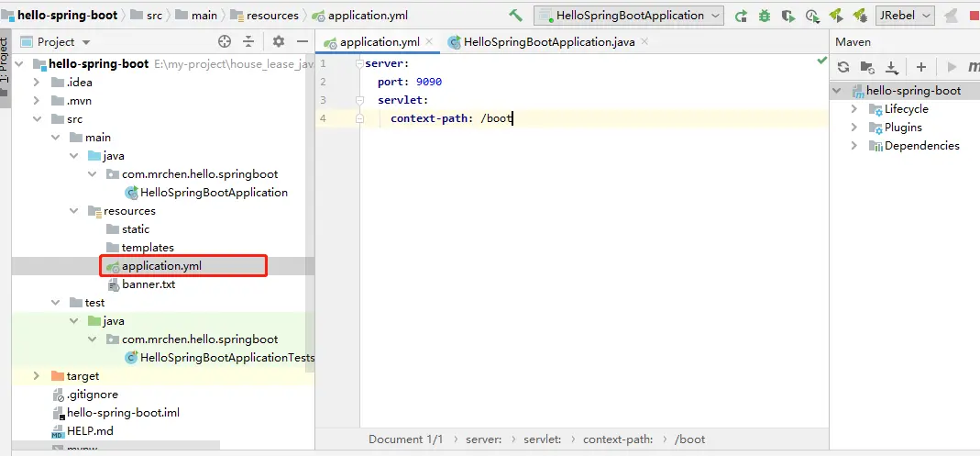This screenshot has width=980, height=456.
Task: Place cursor on port value 9090
Action: 429,82
